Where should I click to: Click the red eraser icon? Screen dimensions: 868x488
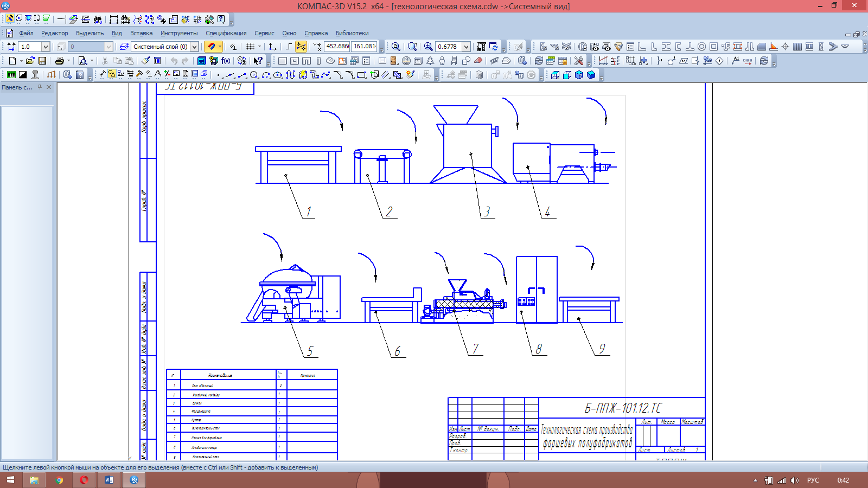pyautogui.click(x=478, y=61)
